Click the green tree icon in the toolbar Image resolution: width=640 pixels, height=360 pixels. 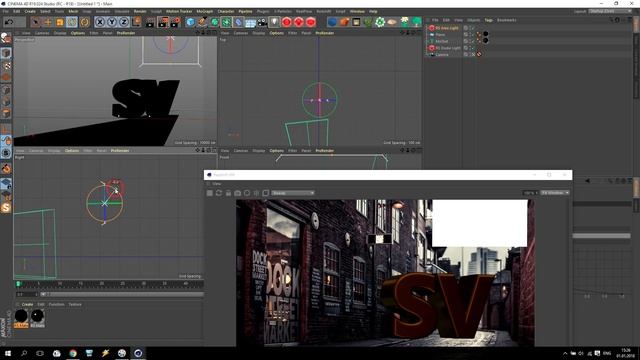tap(416, 22)
